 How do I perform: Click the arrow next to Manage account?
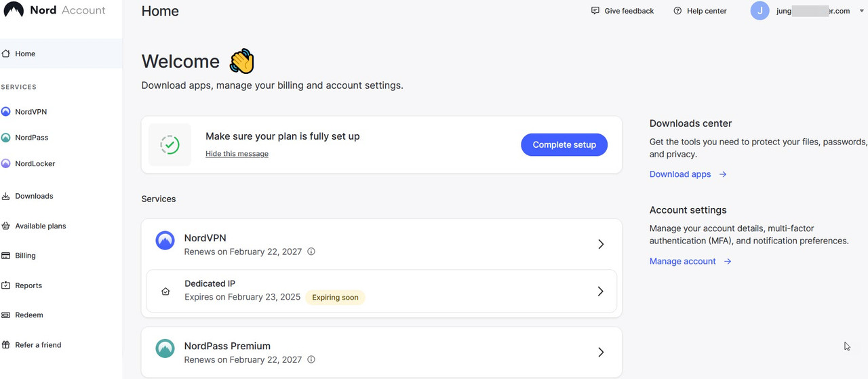pos(728,261)
